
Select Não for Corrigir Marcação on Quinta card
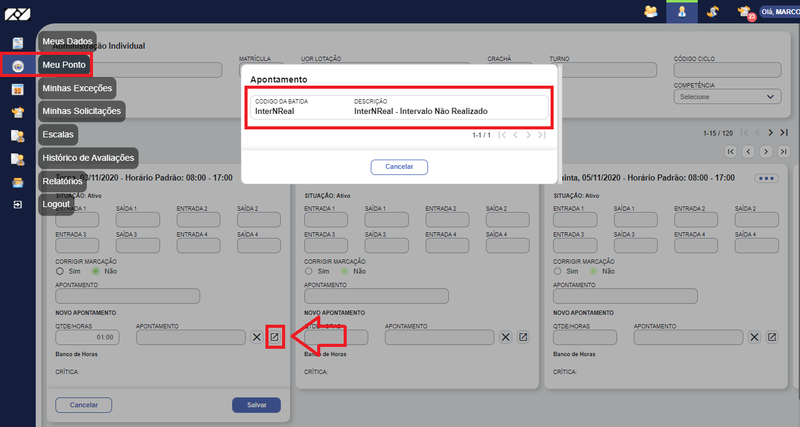point(593,271)
